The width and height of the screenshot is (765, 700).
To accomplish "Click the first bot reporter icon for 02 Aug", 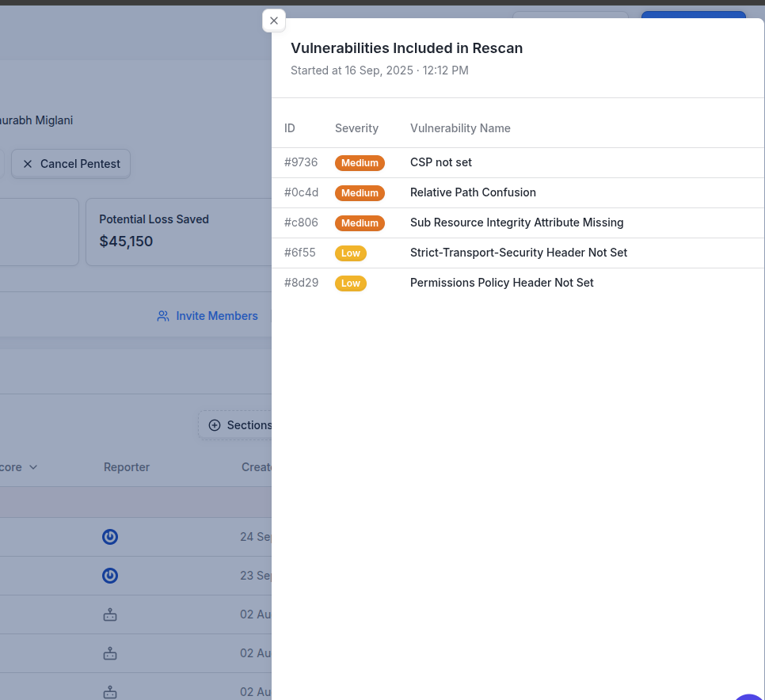I will [x=110, y=614].
